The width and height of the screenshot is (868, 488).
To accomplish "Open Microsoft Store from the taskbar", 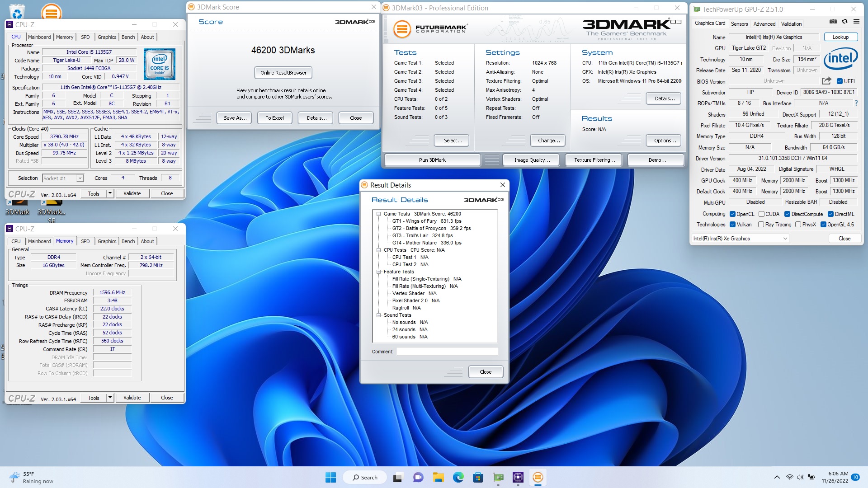I will tap(478, 477).
